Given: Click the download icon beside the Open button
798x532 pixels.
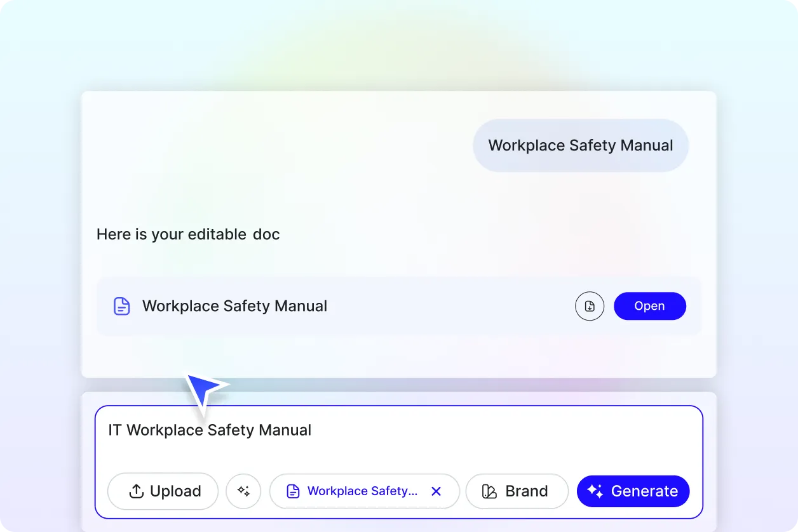Looking at the screenshot, I should 590,306.
